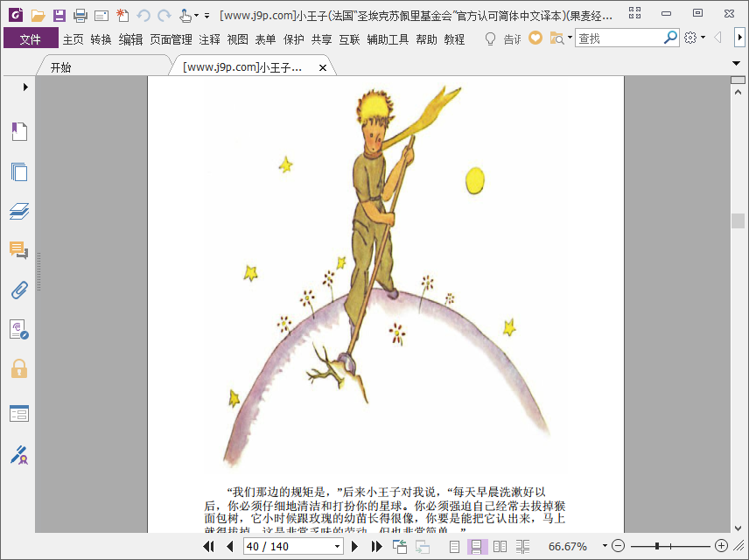The width and height of the screenshot is (749, 560).
Task: Create new PDF with star page icon
Action: pyautogui.click(x=122, y=16)
